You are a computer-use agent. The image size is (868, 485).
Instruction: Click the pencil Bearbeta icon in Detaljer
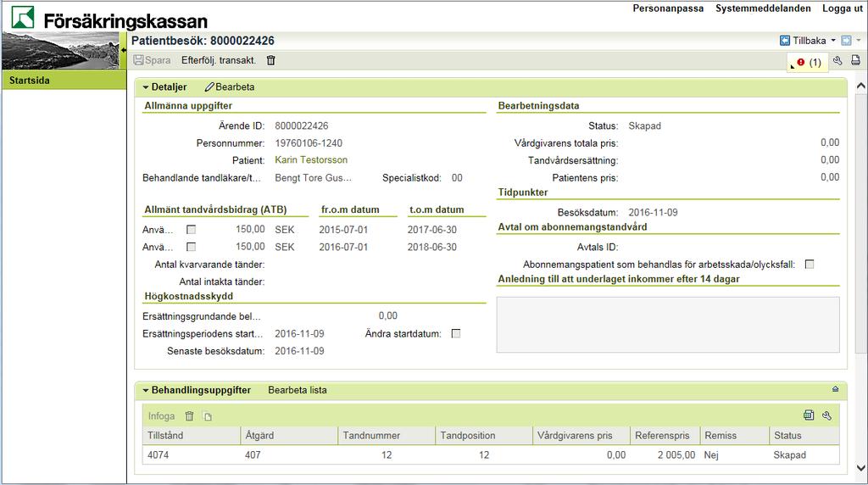pos(209,87)
